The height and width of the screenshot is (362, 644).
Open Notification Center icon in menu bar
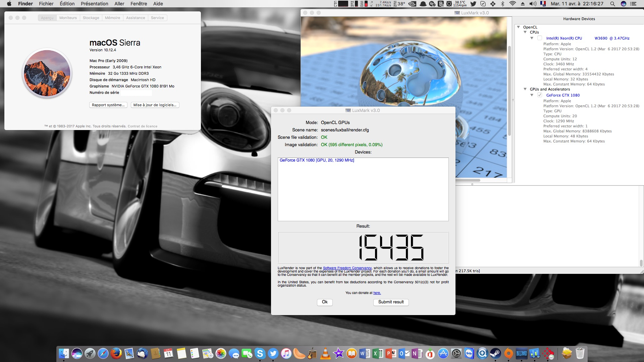click(x=633, y=4)
